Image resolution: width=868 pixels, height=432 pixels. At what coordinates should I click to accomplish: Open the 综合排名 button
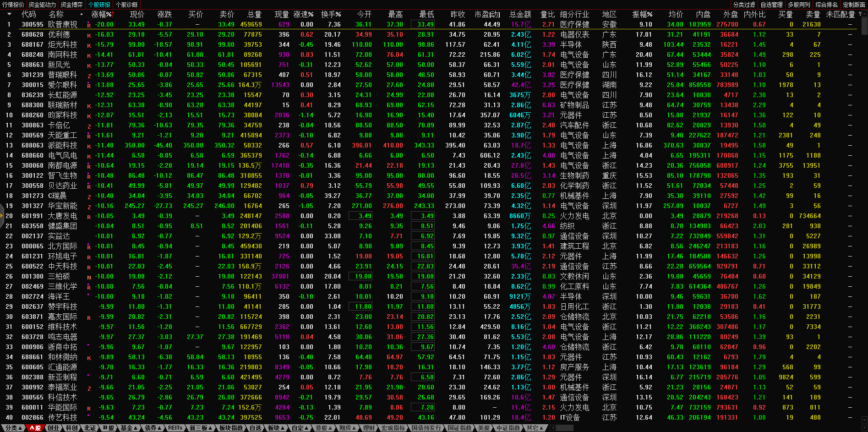[x=826, y=5]
